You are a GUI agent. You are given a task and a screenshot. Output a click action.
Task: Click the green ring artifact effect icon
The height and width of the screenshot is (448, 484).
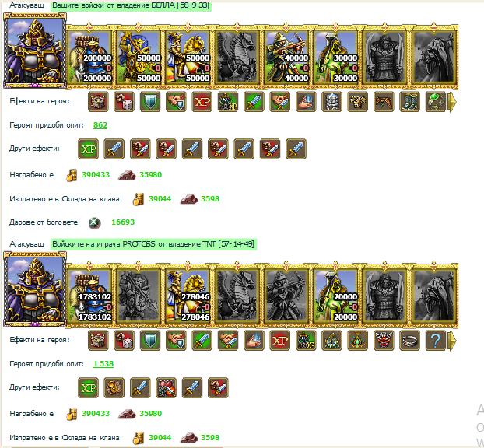coord(436,102)
